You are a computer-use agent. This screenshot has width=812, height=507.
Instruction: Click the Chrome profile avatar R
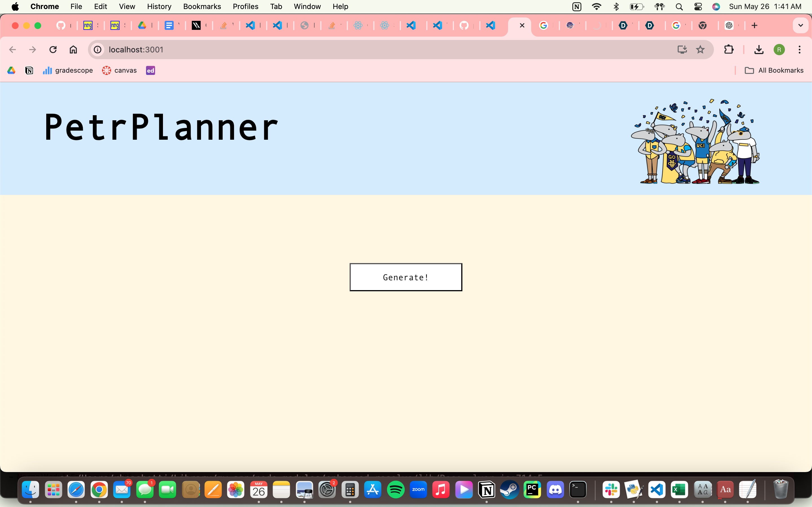tap(779, 50)
